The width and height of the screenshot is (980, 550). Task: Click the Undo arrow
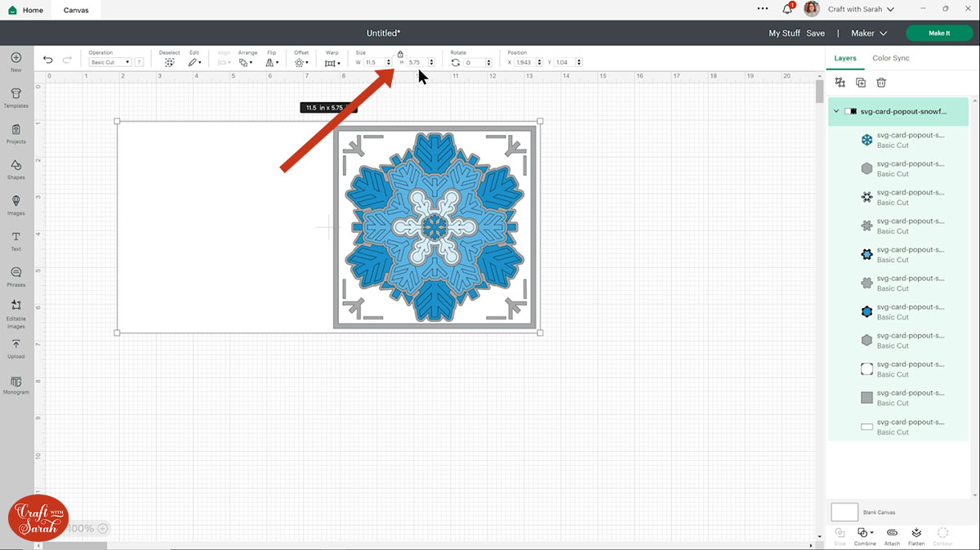click(47, 60)
